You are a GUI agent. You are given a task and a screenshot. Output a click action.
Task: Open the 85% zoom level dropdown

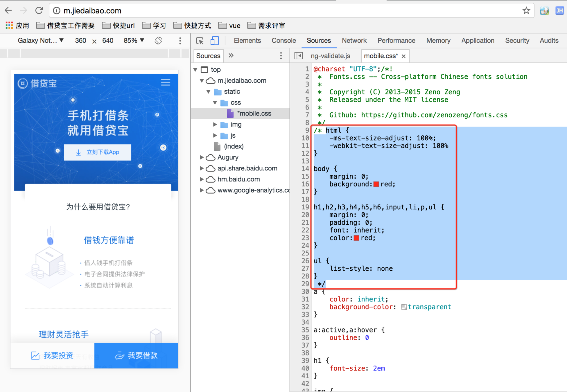click(134, 41)
